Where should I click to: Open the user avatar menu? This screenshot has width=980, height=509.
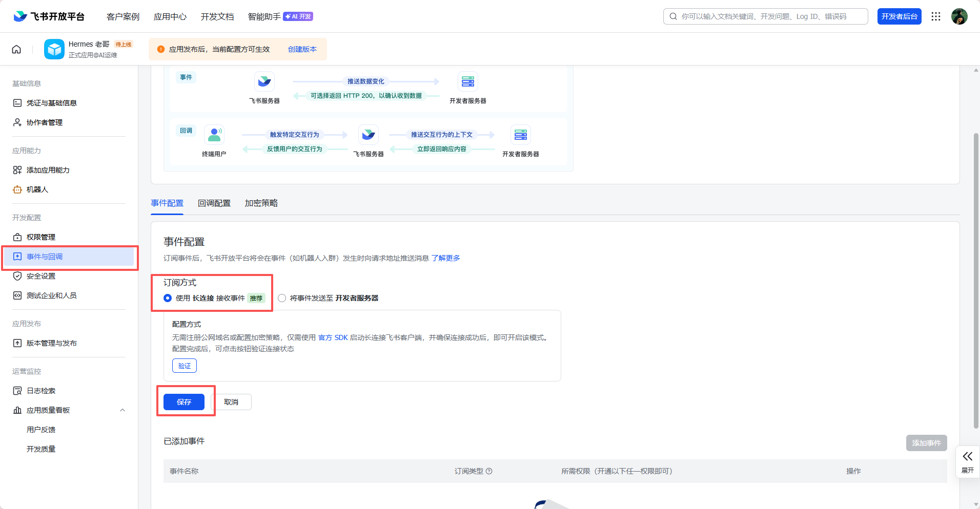point(959,16)
